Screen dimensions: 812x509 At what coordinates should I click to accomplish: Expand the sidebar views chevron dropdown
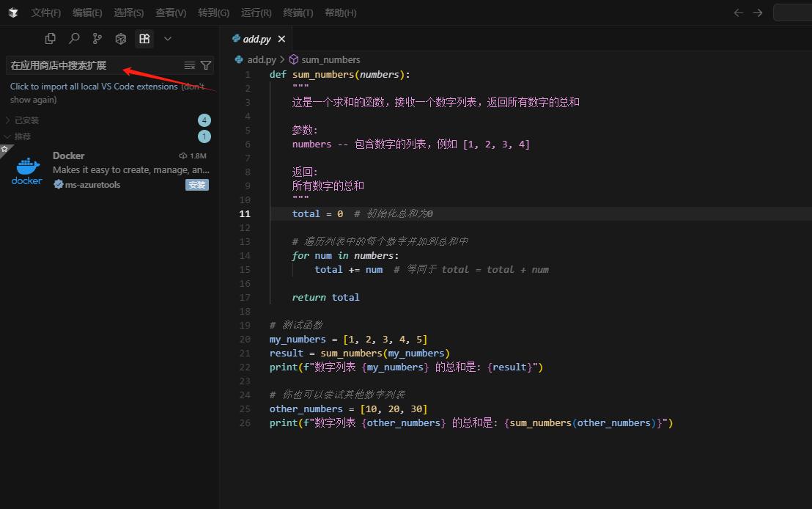tap(168, 38)
